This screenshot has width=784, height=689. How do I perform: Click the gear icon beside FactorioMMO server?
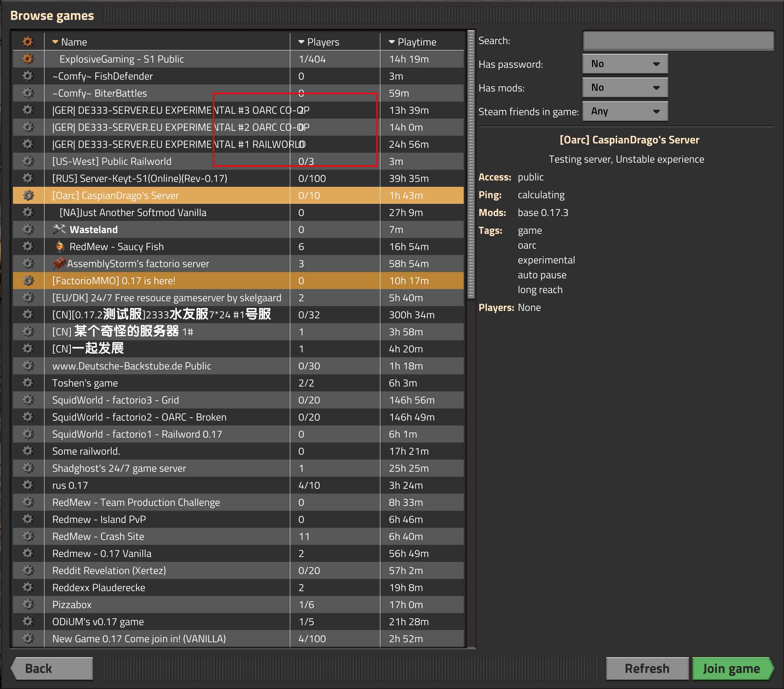[28, 281]
